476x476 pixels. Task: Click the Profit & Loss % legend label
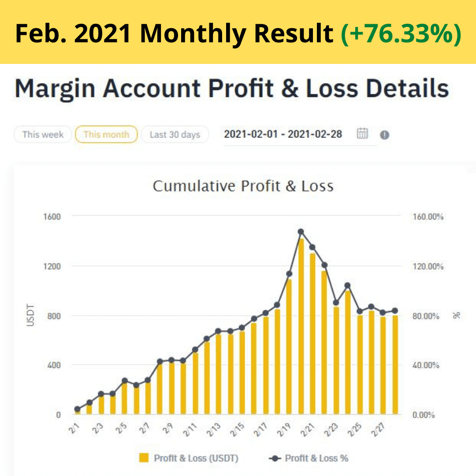tap(316, 458)
